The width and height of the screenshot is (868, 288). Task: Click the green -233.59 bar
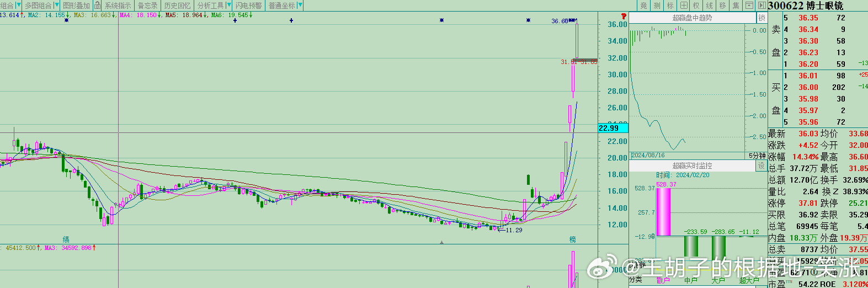pyautogui.click(x=691, y=247)
